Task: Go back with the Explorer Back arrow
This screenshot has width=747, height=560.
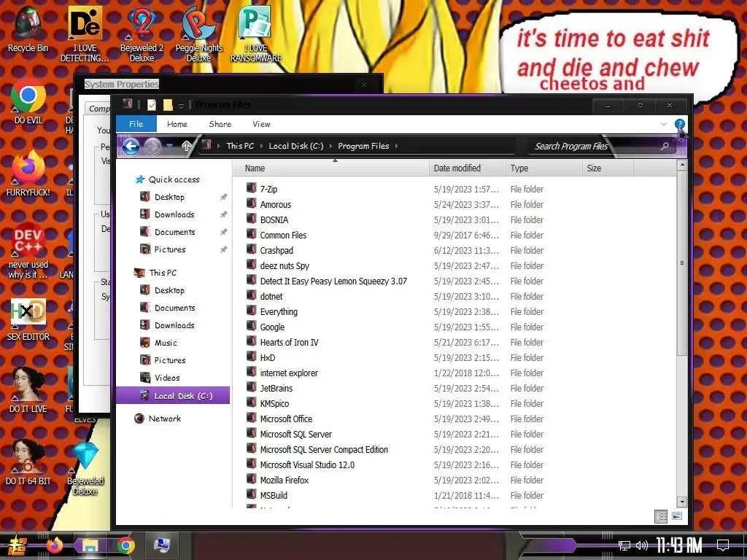Action: [x=131, y=146]
